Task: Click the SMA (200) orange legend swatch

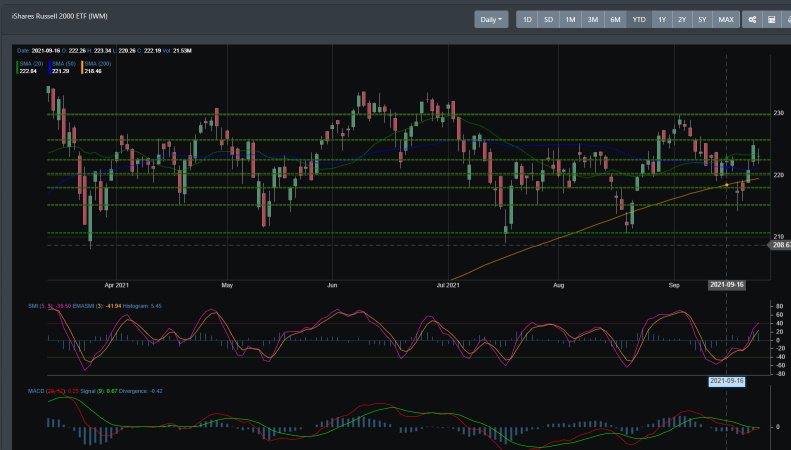Action: [x=82, y=68]
